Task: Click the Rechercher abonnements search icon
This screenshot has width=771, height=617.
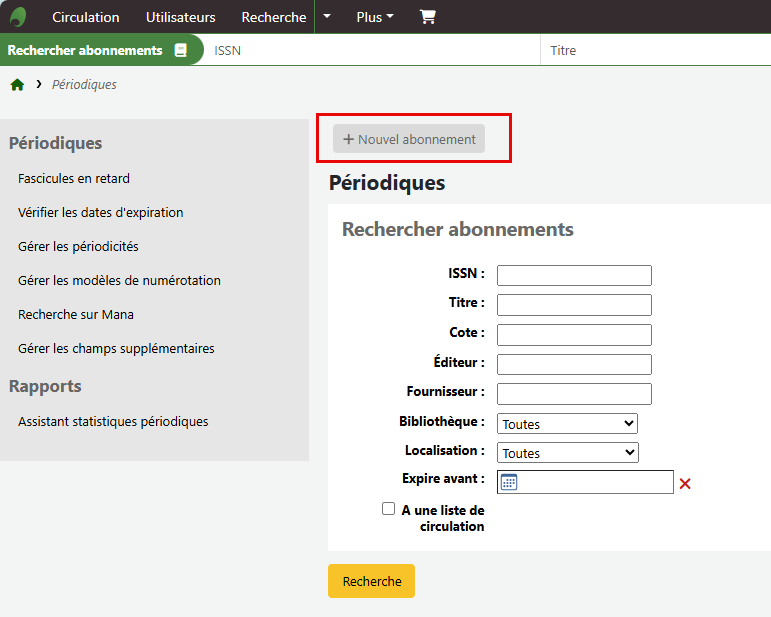Action: (181, 50)
